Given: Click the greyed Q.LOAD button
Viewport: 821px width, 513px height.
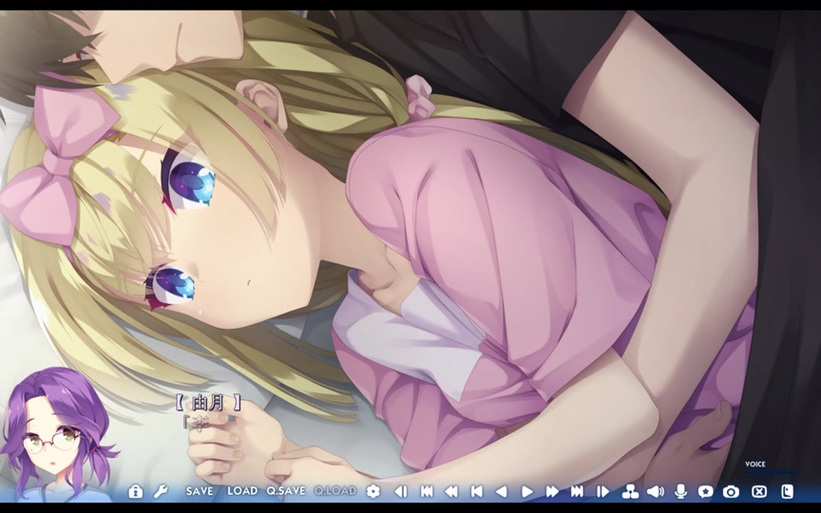Looking at the screenshot, I should coord(335,492).
